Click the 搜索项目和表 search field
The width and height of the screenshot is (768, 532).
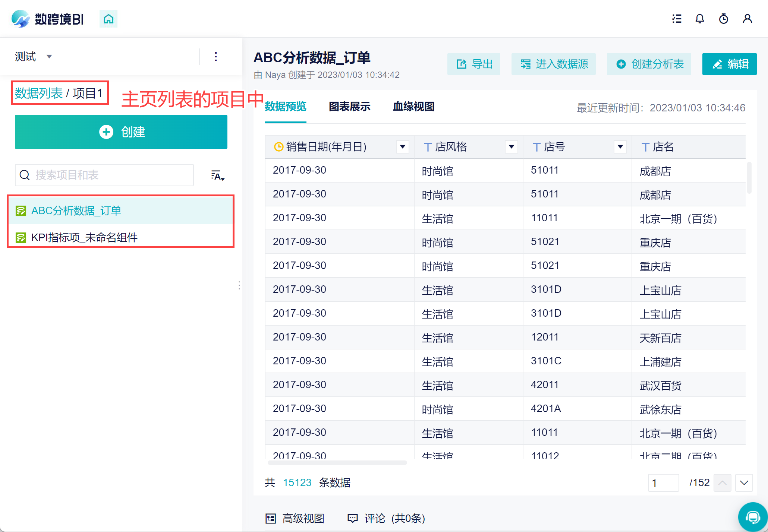[x=104, y=175]
